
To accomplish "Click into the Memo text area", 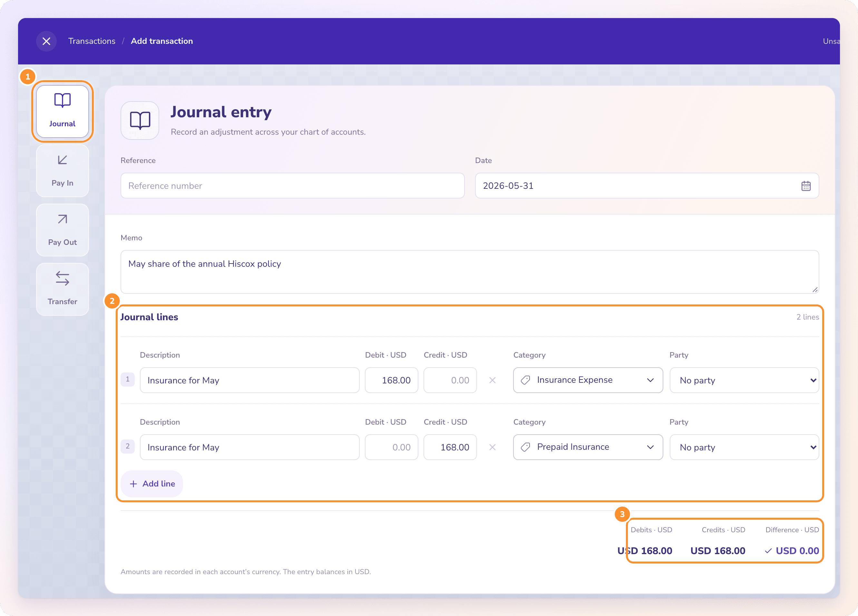I will pyautogui.click(x=470, y=272).
